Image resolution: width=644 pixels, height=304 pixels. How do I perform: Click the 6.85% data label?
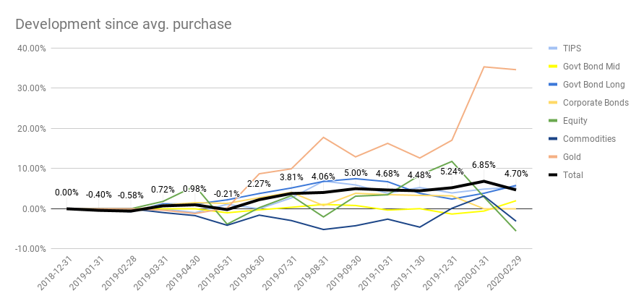coord(484,166)
